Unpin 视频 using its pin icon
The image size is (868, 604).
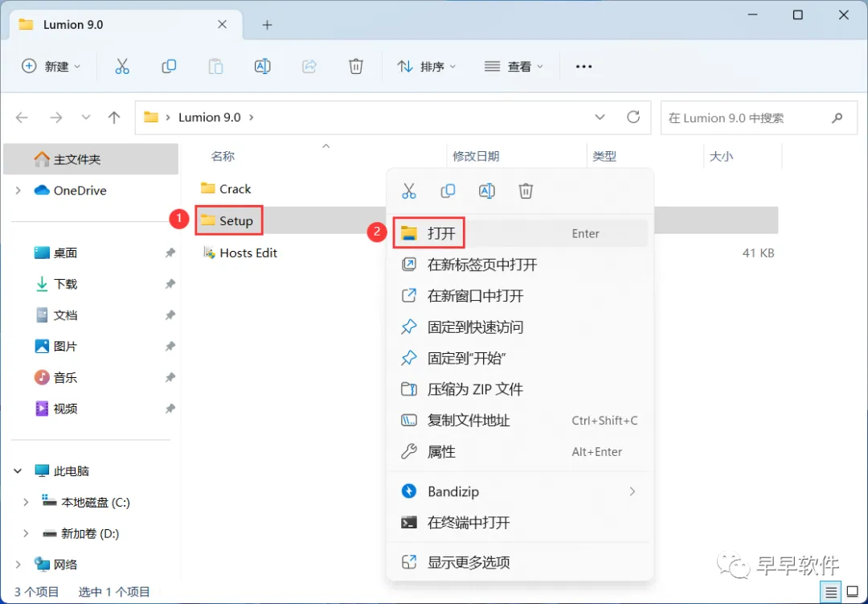tap(170, 409)
